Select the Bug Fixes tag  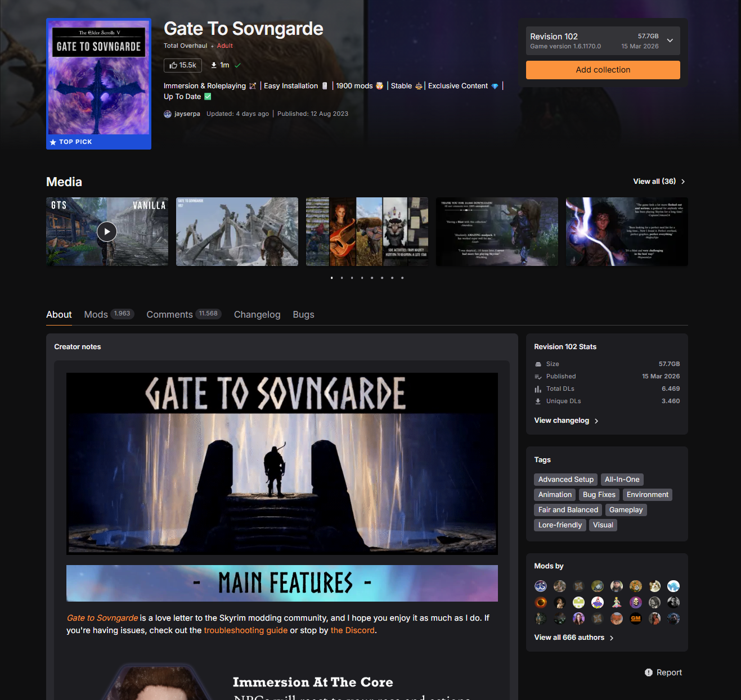click(599, 495)
